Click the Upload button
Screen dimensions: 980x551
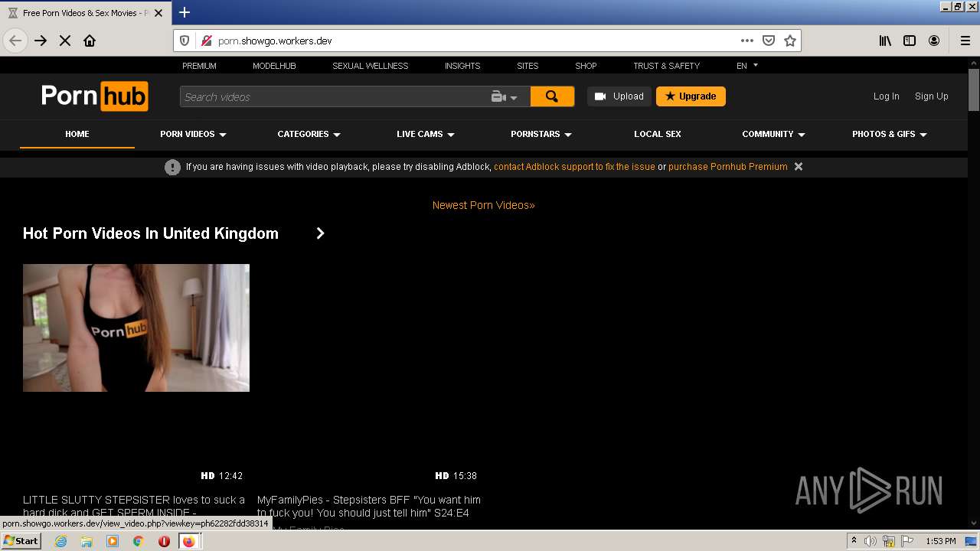tap(619, 96)
